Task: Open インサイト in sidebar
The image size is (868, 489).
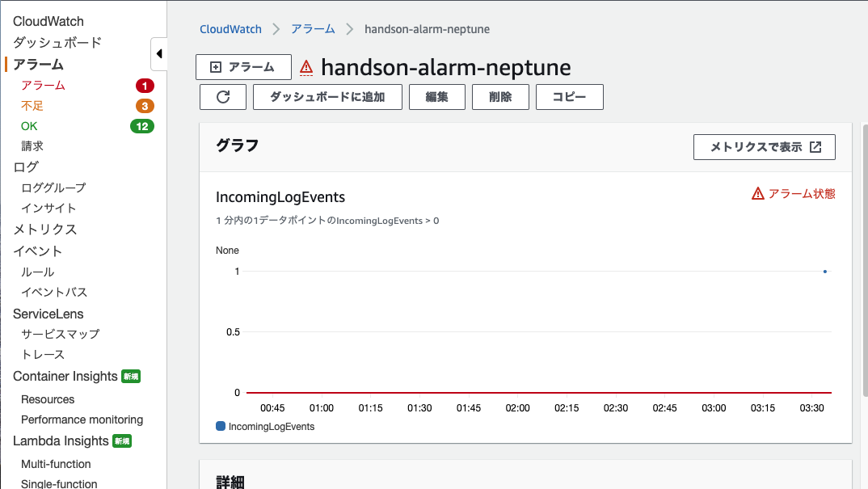Action: pyautogui.click(x=48, y=209)
